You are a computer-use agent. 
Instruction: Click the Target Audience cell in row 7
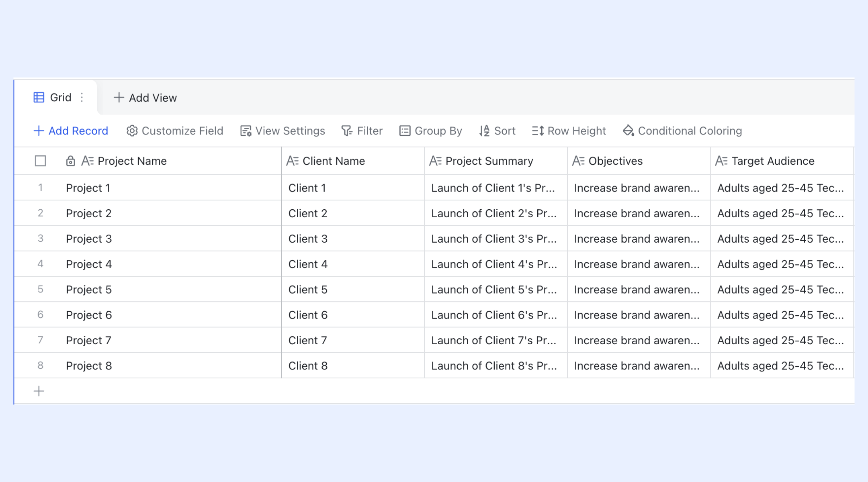[x=782, y=340]
